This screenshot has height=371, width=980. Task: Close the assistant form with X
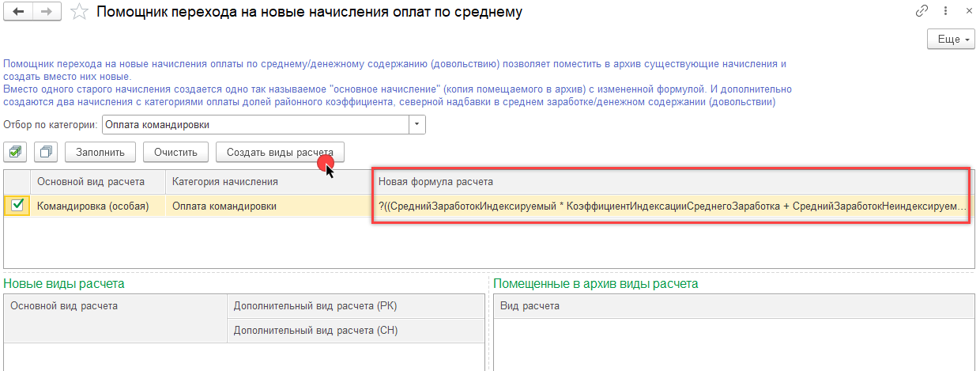pos(968,12)
